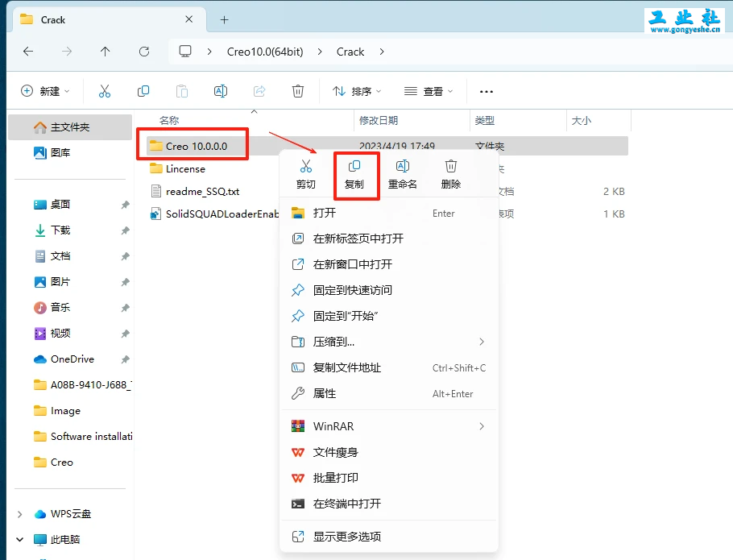Screen dimensions: 733x560
Task: Choose 删除 in the context menu
Action: tap(451, 174)
